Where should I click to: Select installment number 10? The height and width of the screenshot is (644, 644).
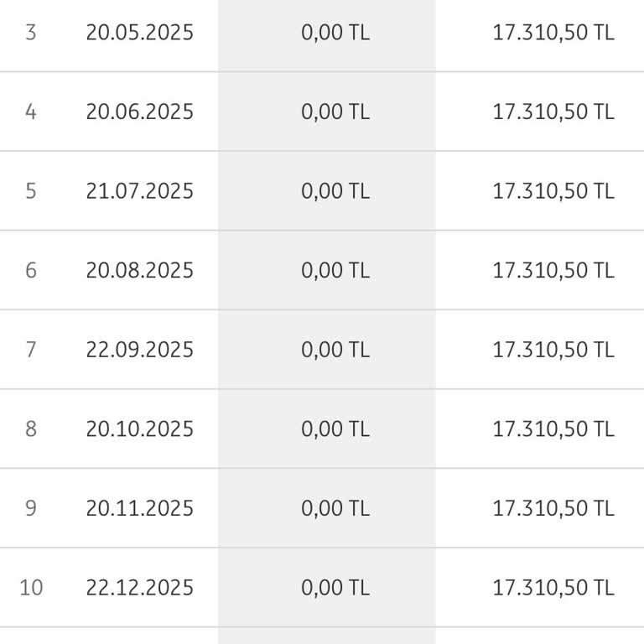[31, 588]
